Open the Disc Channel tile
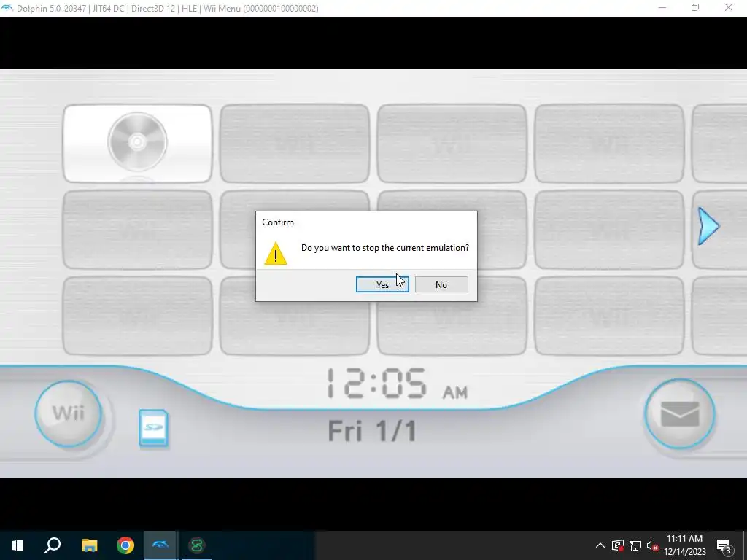The image size is (747, 560). click(138, 144)
